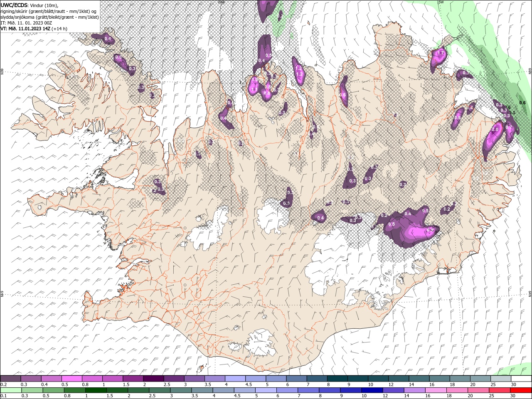The height and width of the screenshot is (399, 532).
Task: Click the dark mauve 0.2 swatch in the upper legend row
Action: (x=11, y=379)
